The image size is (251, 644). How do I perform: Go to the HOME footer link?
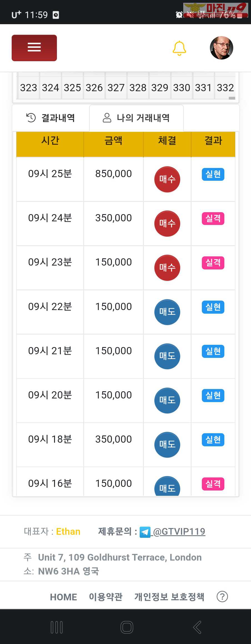(63, 597)
